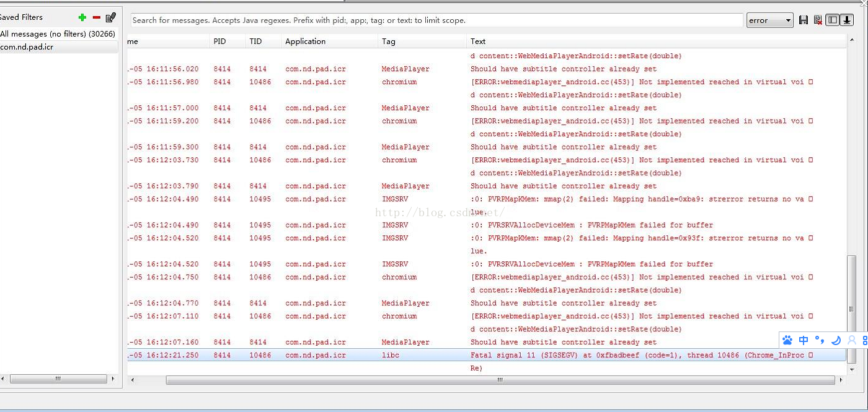Click the log table horizontal scrollbar thumb

click(500, 380)
